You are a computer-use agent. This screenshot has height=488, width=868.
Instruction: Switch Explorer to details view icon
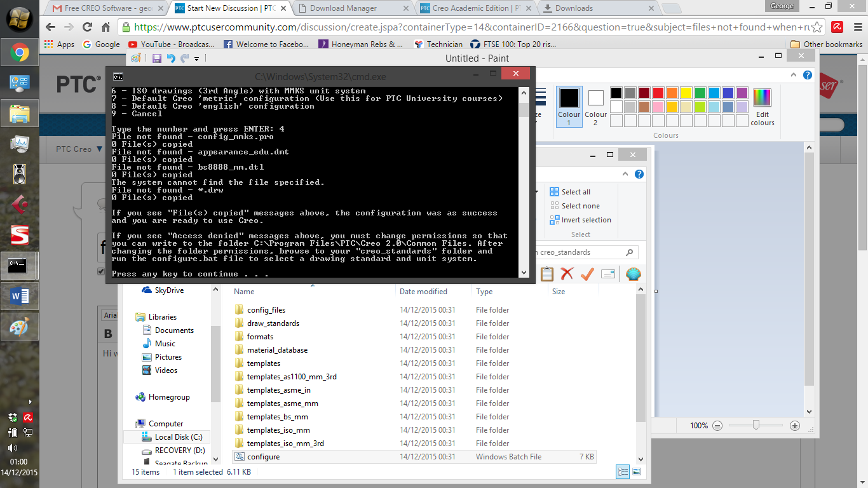click(x=623, y=471)
